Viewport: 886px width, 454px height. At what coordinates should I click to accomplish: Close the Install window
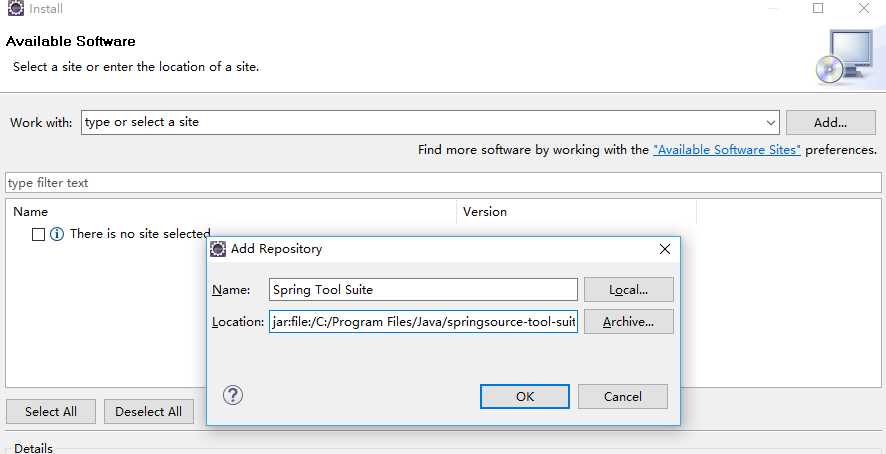[864, 8]
